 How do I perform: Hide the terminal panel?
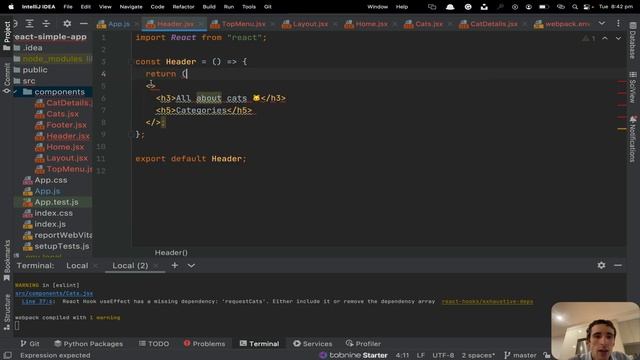tap(618, 265)
